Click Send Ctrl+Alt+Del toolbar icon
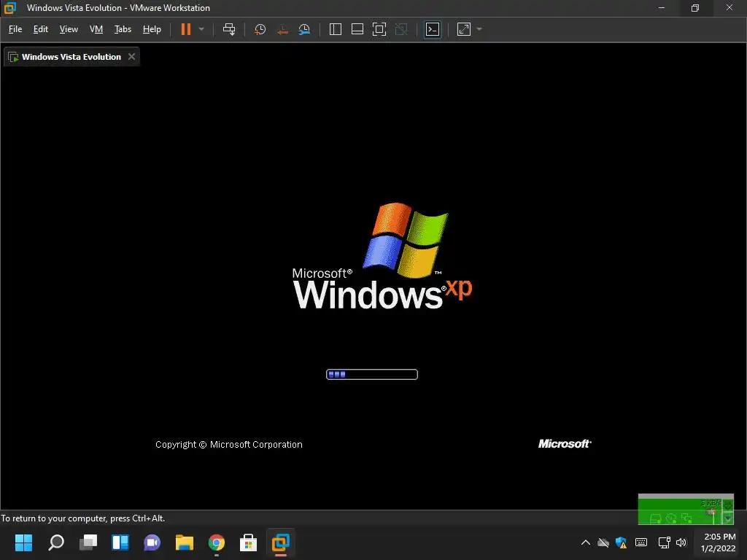The width and height of the screenshot is (747, 560). tap(229, 29)
